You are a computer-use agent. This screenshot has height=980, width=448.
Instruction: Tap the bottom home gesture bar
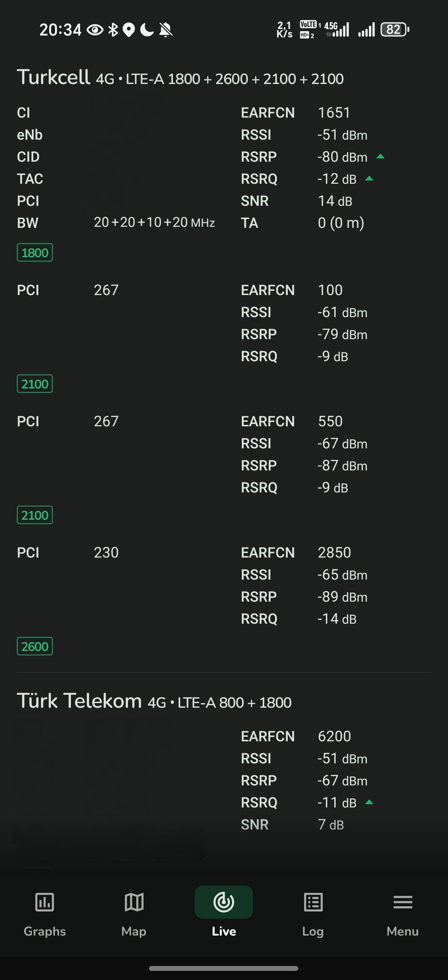(224, 968)
